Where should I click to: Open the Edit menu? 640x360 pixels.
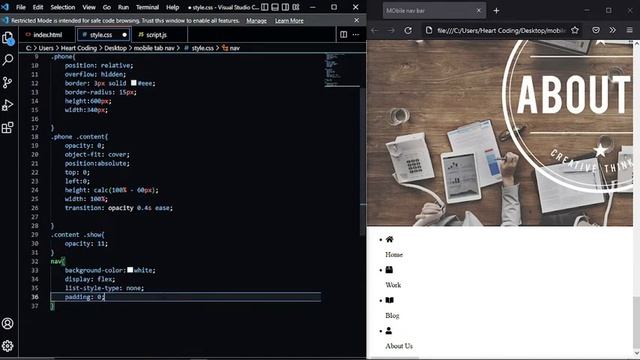click(x=38, y=7)
